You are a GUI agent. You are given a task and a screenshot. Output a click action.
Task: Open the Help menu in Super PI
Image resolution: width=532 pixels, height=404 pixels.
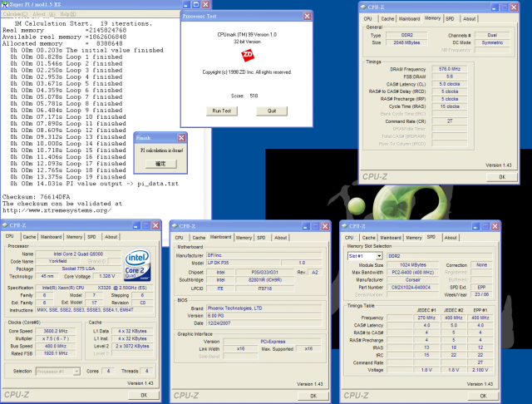point(68,14)
